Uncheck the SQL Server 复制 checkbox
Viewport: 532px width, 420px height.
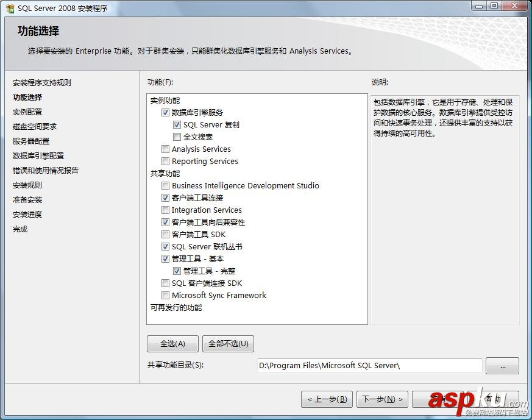coord(177,124)
